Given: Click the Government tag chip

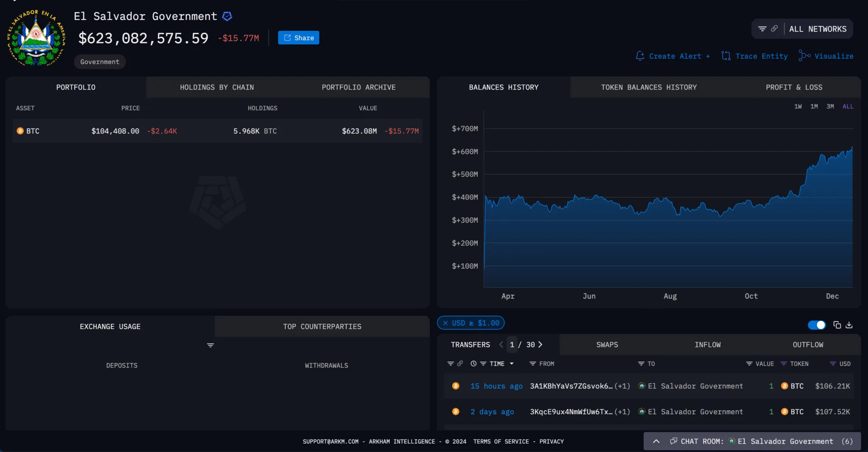Looking at the screenshot, I should [x=100, y=62].
